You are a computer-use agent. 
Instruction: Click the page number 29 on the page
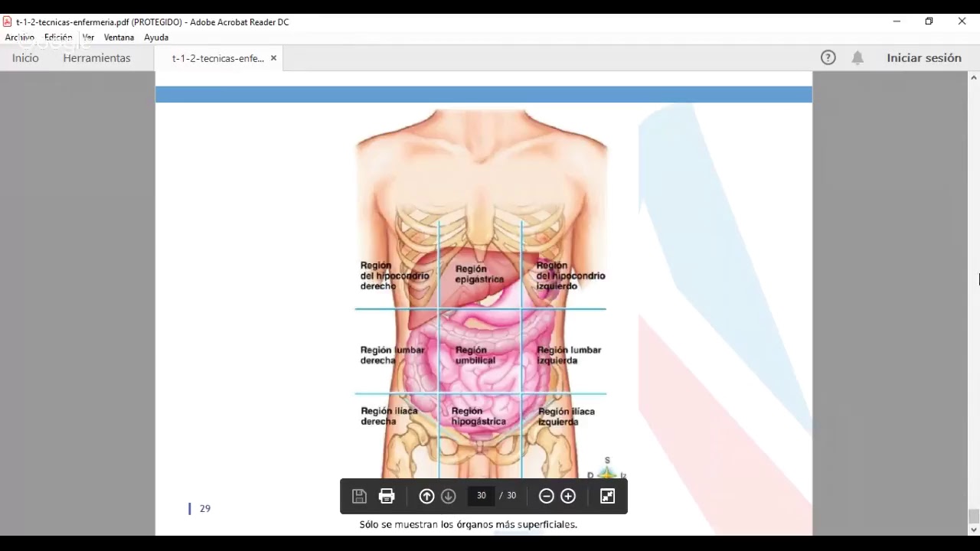(x=204, y=508)
